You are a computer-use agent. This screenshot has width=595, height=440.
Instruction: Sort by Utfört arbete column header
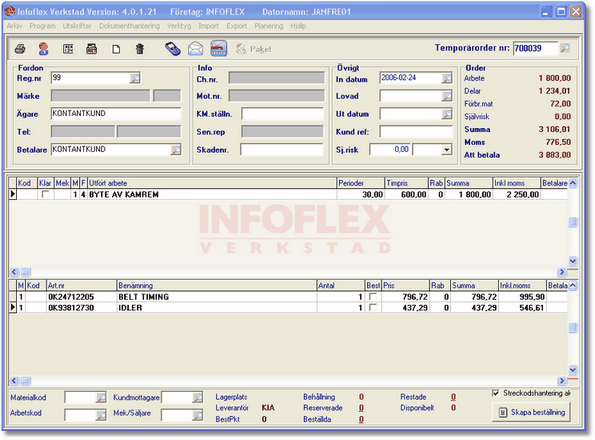[x=212, y=183]
